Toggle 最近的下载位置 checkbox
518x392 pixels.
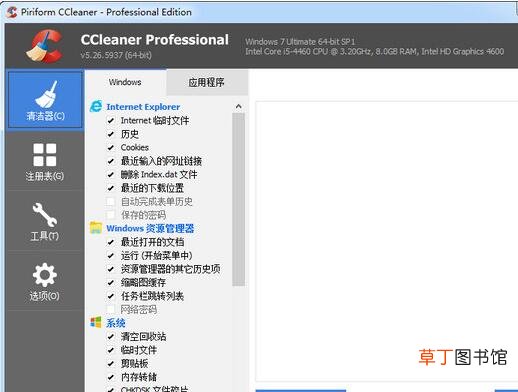[111, 188]
